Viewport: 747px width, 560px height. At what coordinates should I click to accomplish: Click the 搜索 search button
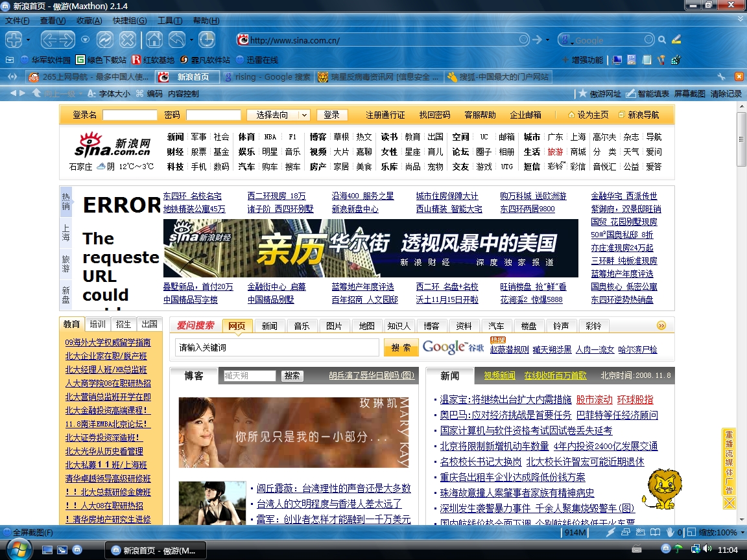pyautogui.click(x=401, y=347)
